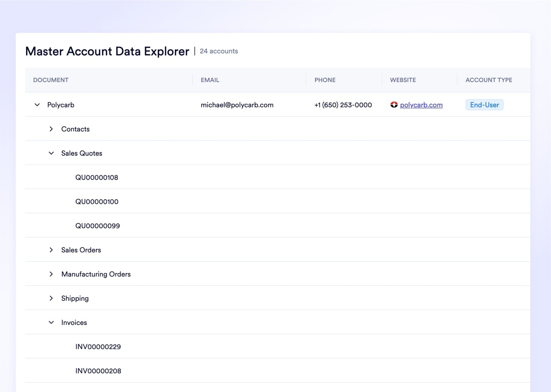Expand the Sales Orders chevron
This screenshot has height=392, width=551.
tap(51, 250)
